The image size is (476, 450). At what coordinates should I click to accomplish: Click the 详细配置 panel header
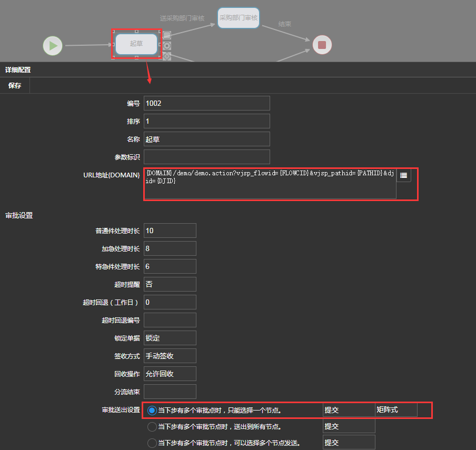click(x=18, y=69)
